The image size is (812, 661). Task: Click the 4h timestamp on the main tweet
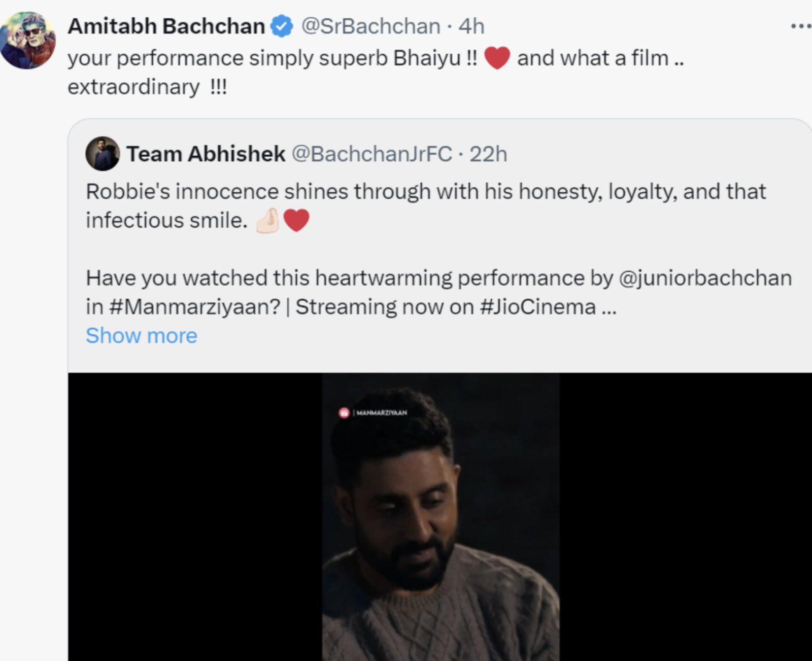pyautogui.click(x=471, y=26)
